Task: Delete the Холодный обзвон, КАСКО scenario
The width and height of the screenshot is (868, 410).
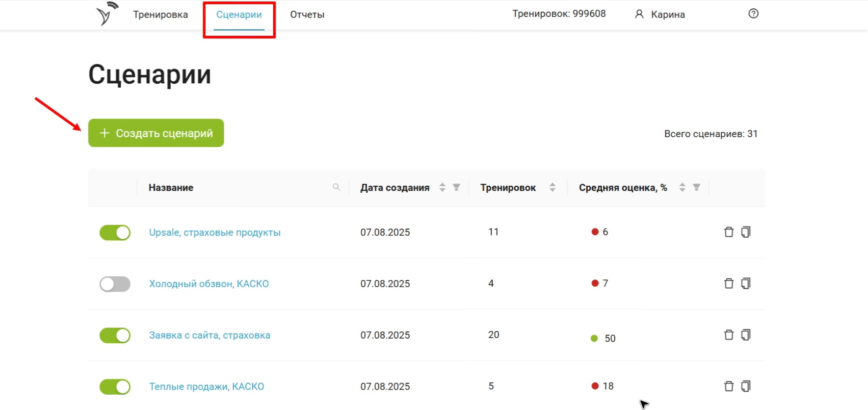Action: click(729, 284)
